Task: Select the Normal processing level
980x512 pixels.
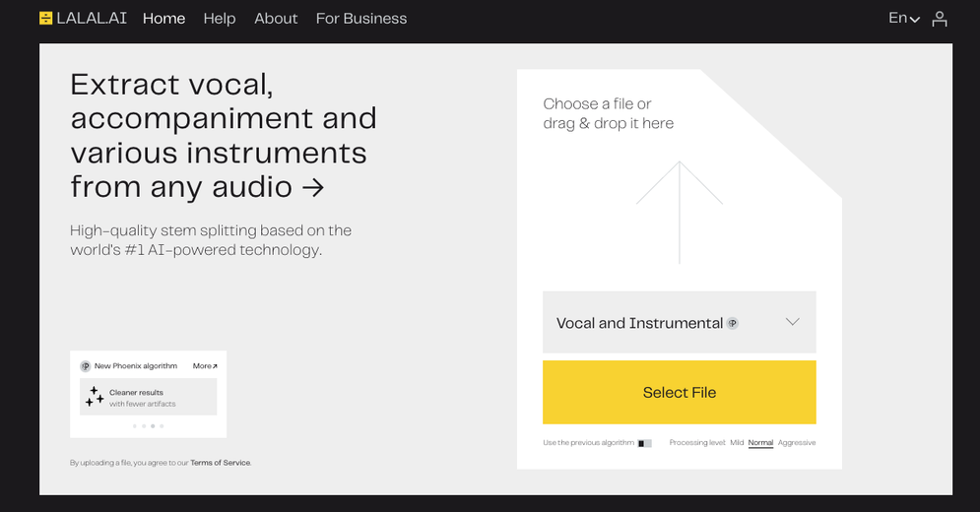Action: [760, 443]
